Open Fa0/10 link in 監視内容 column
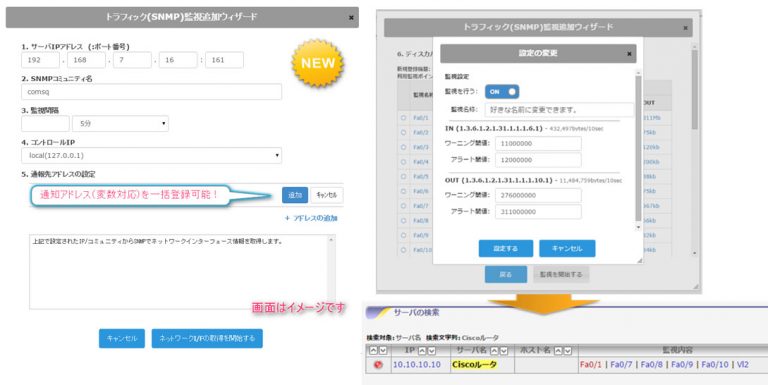 (x=715, y=365)
